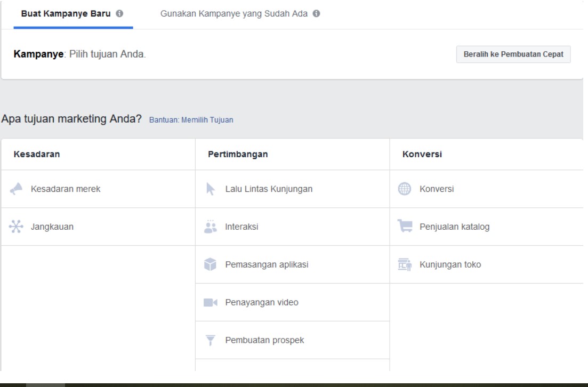Select Penjualan katalog objective
Viewport: 588px width, 387px height.
[487, 227]
